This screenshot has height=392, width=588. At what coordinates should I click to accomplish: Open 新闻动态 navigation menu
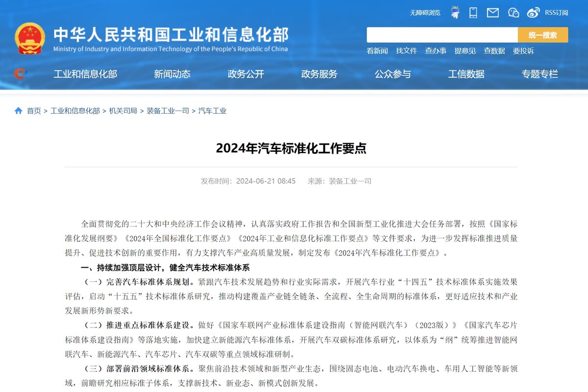(172, 74)
